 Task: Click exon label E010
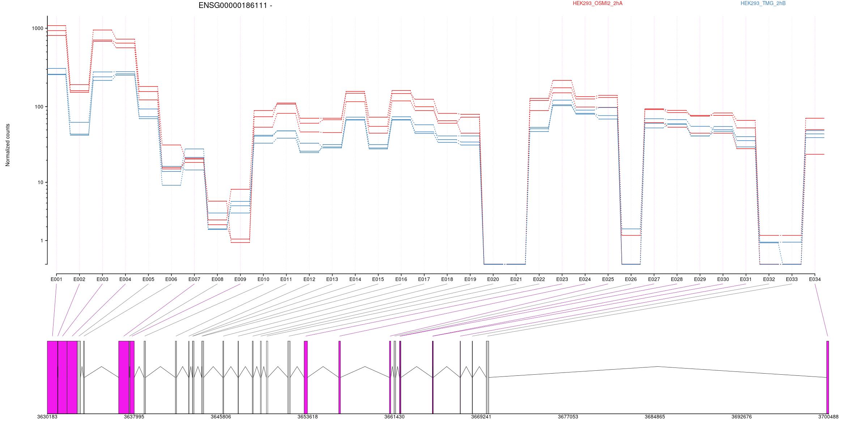pos(263,279)
